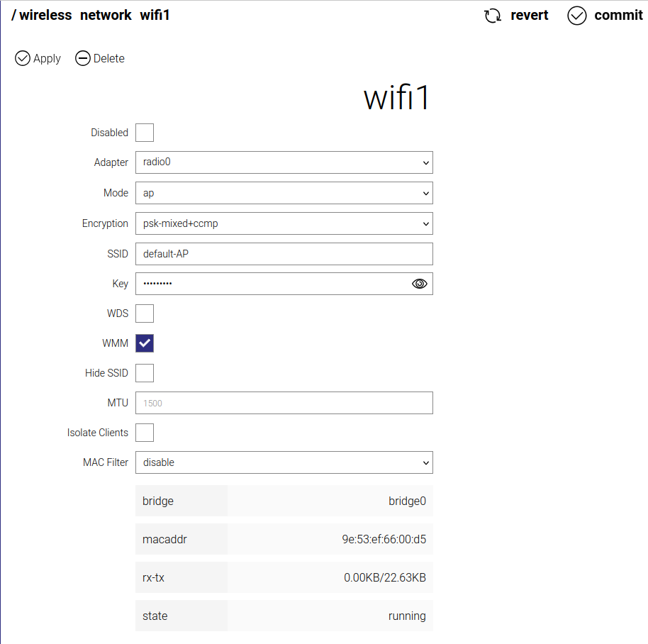Image resolution: width=648 pixels, height=644 pixels.
Task: Select network in the breadcrumb
Action: tap(106, 15)
